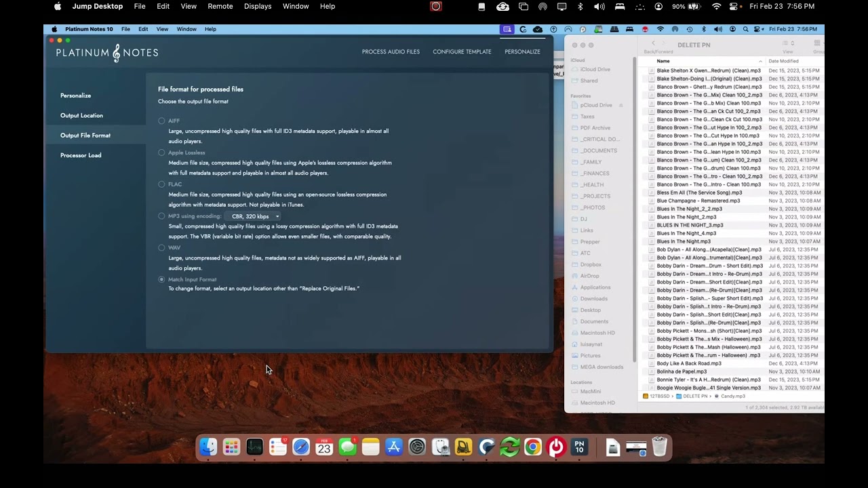Open green sync arrows app in dock
This screenshot has height=488, width=868.
510,447
